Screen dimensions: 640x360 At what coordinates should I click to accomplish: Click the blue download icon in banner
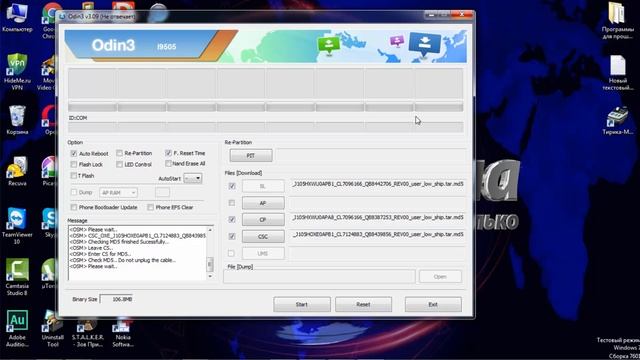(x=424, y=44)
